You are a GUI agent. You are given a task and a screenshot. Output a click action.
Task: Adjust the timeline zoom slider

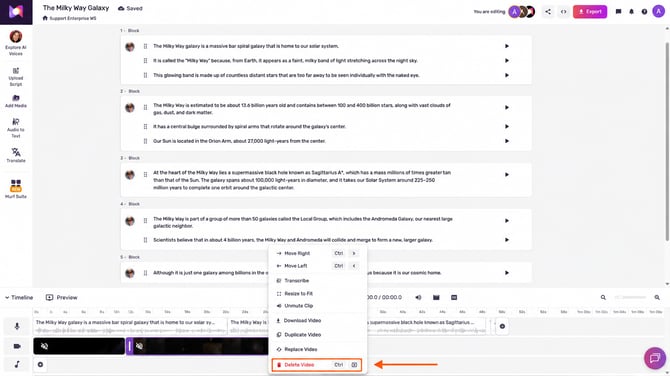[630, 297]
